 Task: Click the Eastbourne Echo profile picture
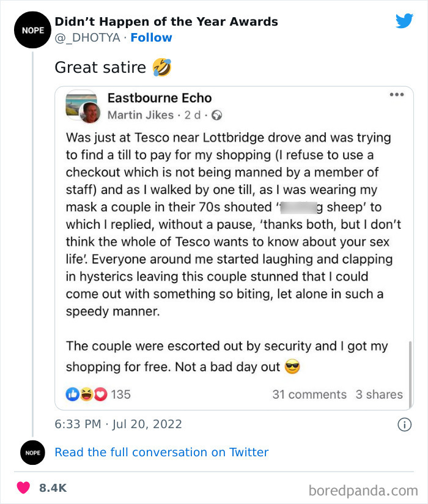point(81,103)
